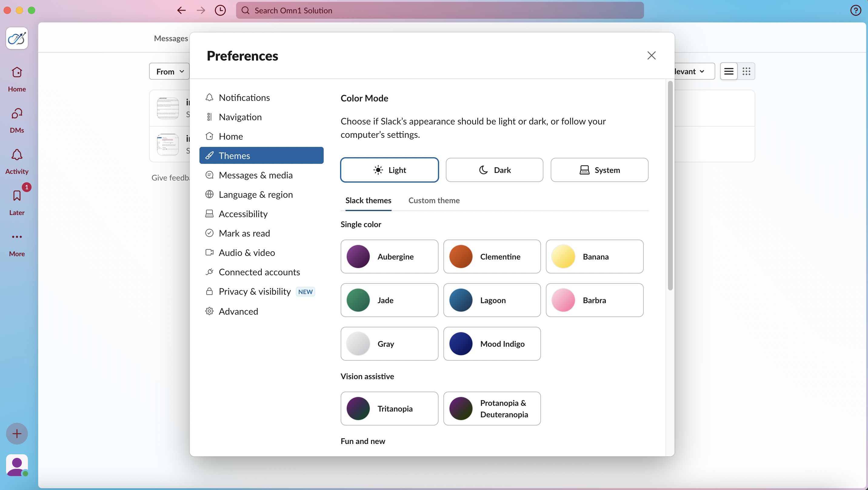
Task: Select Accessibility preferences
Action: pos(243,214)
